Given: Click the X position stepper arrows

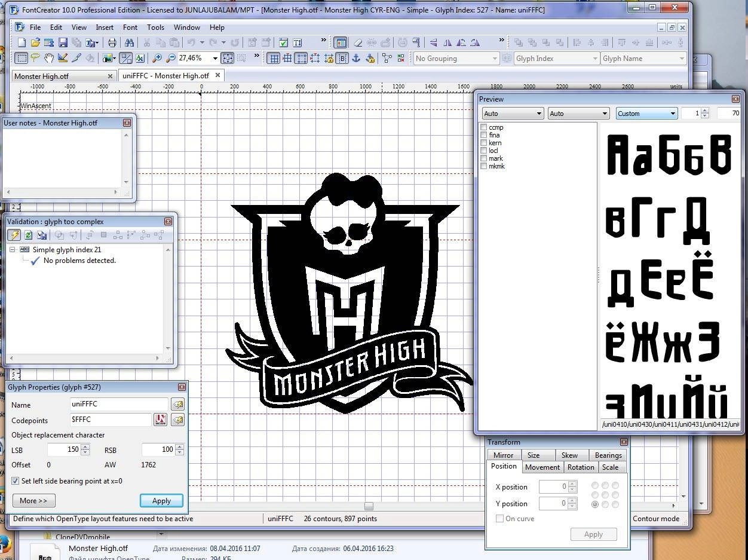Looking at the screenshot, I should click(572, 486).
